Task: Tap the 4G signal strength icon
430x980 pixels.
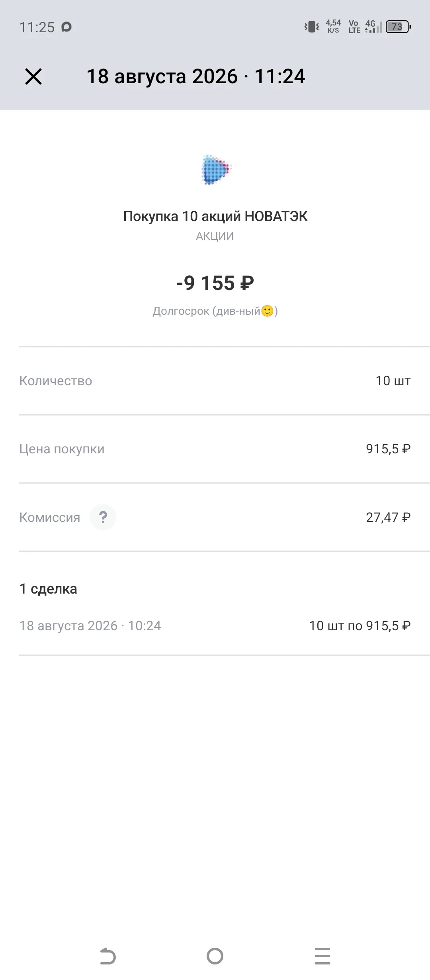Action: coord(373,27)
